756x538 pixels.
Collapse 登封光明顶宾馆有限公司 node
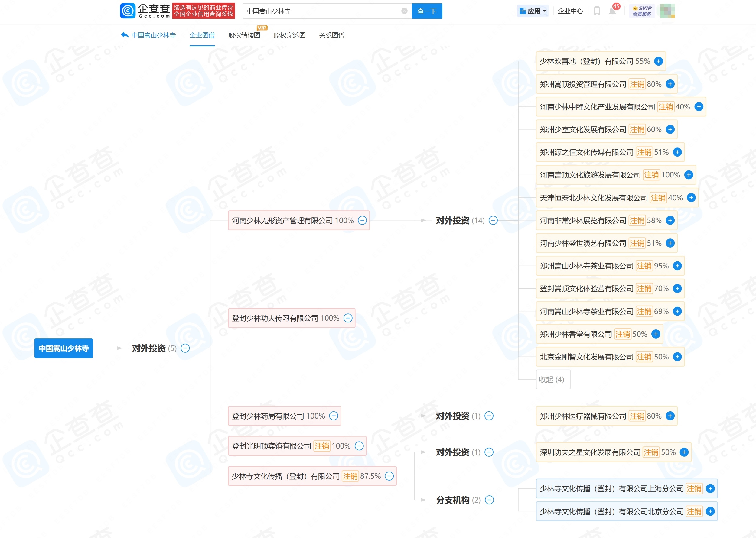pos(359,446)
